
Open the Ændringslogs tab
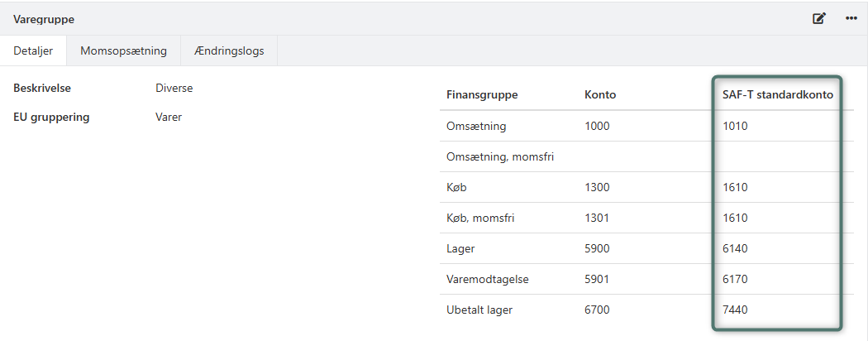229,50
